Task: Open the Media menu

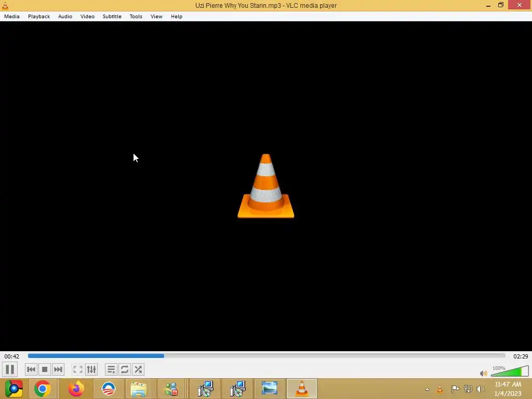Action: click(x=12, y=16)
